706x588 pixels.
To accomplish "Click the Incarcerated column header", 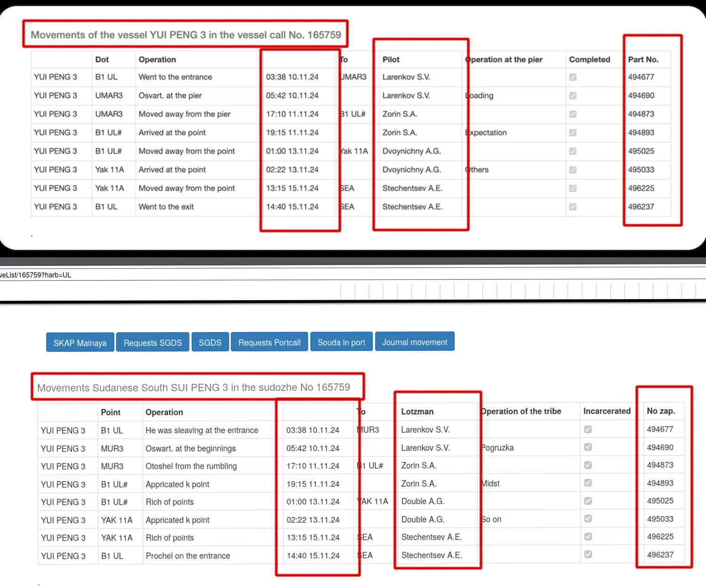I will pyautogui.click(x=607, y=411).
